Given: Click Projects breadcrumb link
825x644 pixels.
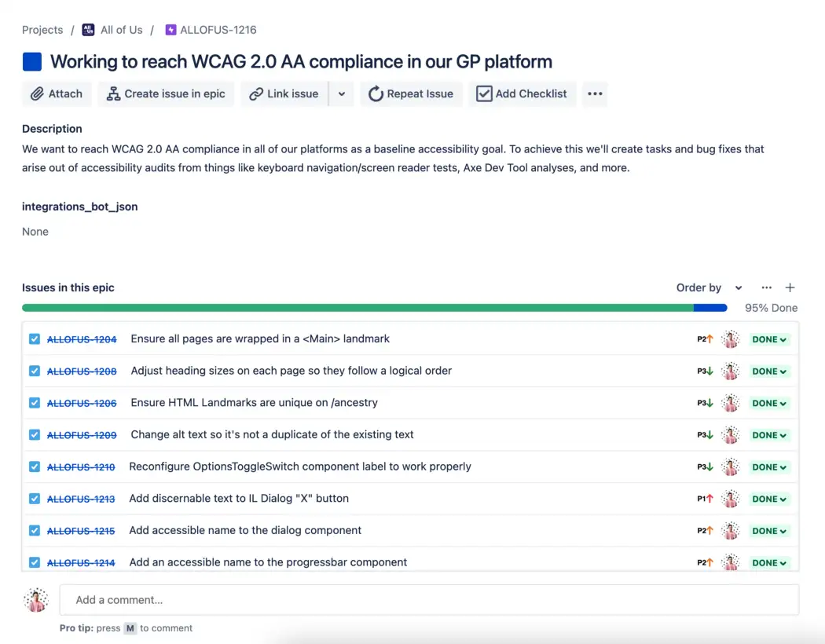Looking at the screenshot, I should click(x=42, y=30).
